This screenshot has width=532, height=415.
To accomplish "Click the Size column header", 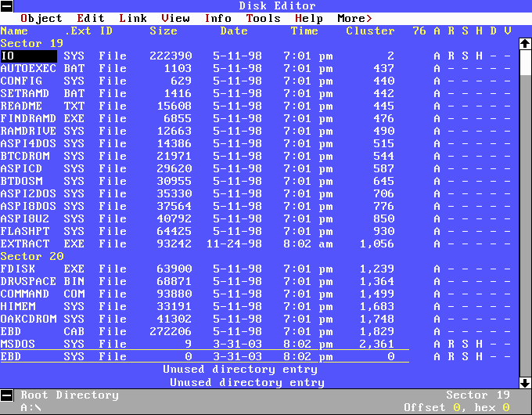I will [164, 31].
